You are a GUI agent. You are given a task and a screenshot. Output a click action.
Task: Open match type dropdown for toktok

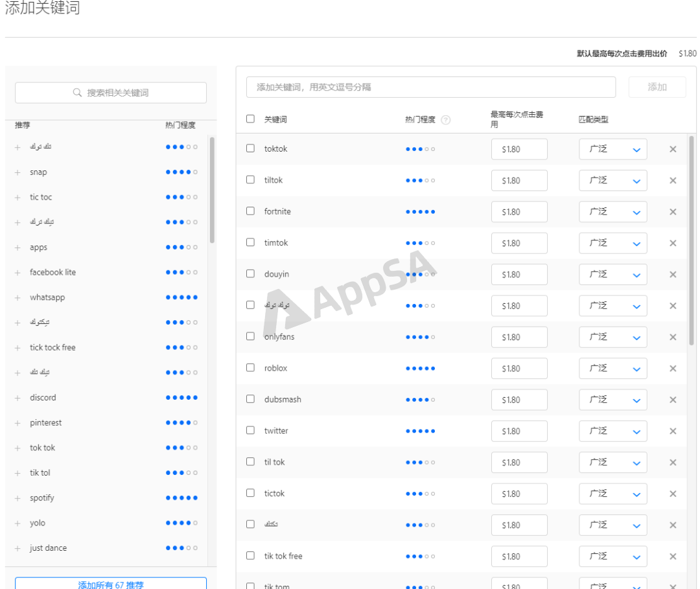613,149
